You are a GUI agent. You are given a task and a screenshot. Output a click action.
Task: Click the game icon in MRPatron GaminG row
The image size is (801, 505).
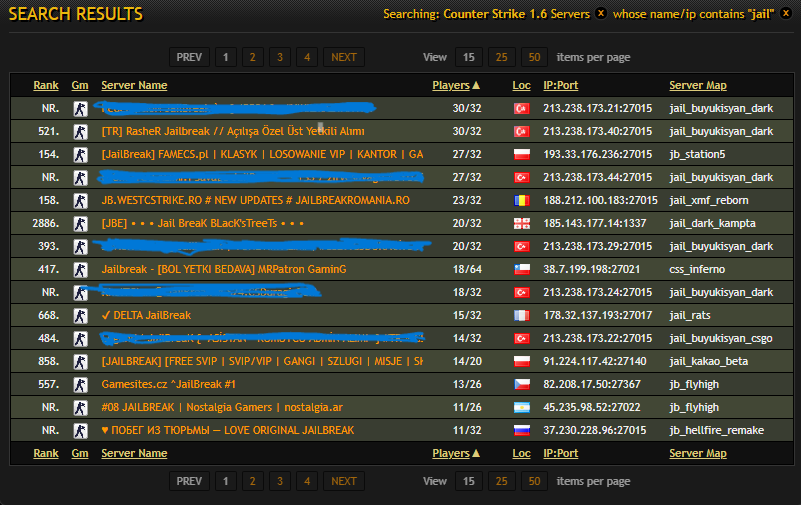[x=80, y=270]
